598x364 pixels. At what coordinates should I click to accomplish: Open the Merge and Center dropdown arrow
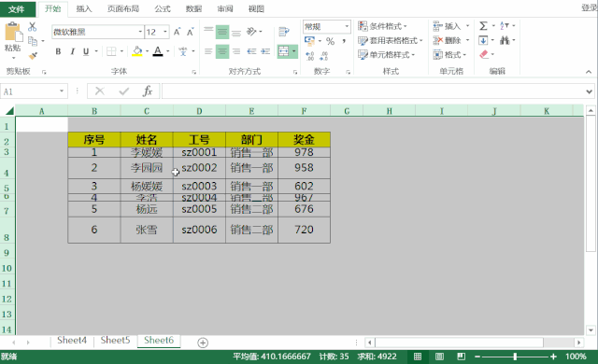pos(294,51)
